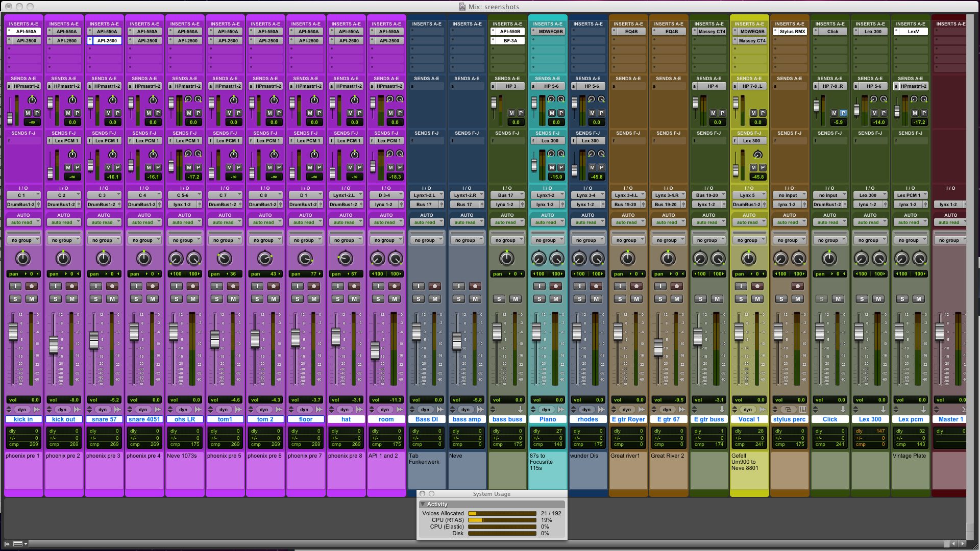980x551 pixels.
Task: Open the no group selector on the kick in track
Action: click(x=23, y=239)
